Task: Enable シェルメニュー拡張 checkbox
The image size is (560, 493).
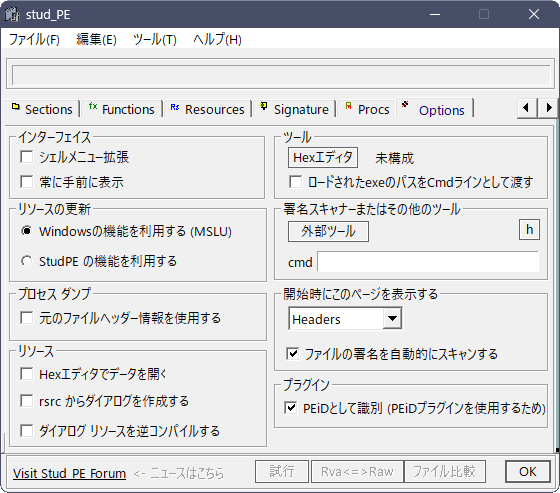Action: (x=27, y=157)
